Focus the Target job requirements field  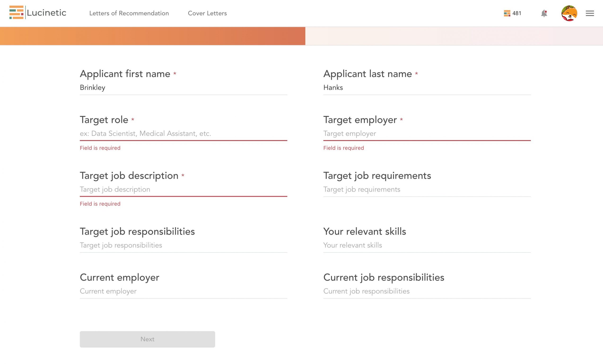coord(427,189)
